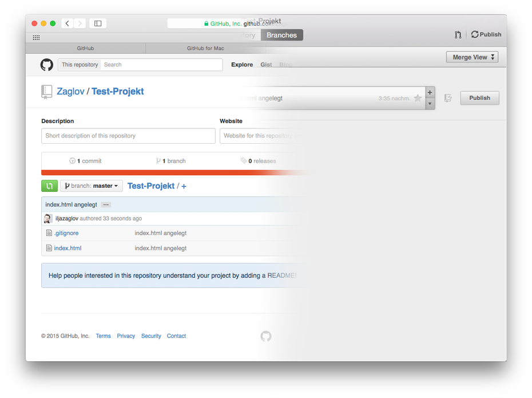The height and width of the screenshot is (398, 532).
Task: Switch to Branches tab
Action: tap(281, 35)
